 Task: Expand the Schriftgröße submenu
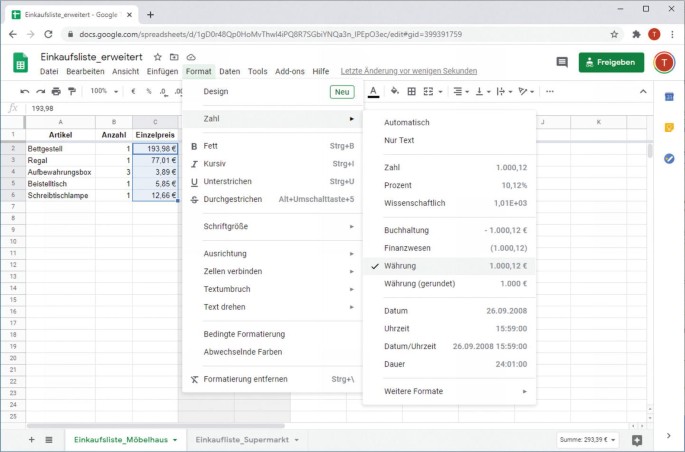pos(273,226)
